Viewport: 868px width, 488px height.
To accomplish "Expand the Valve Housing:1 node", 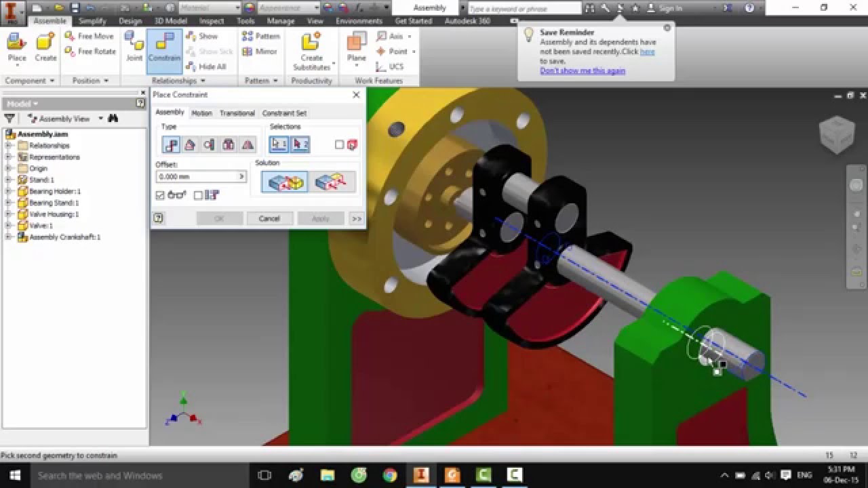I will coord(8,214).
